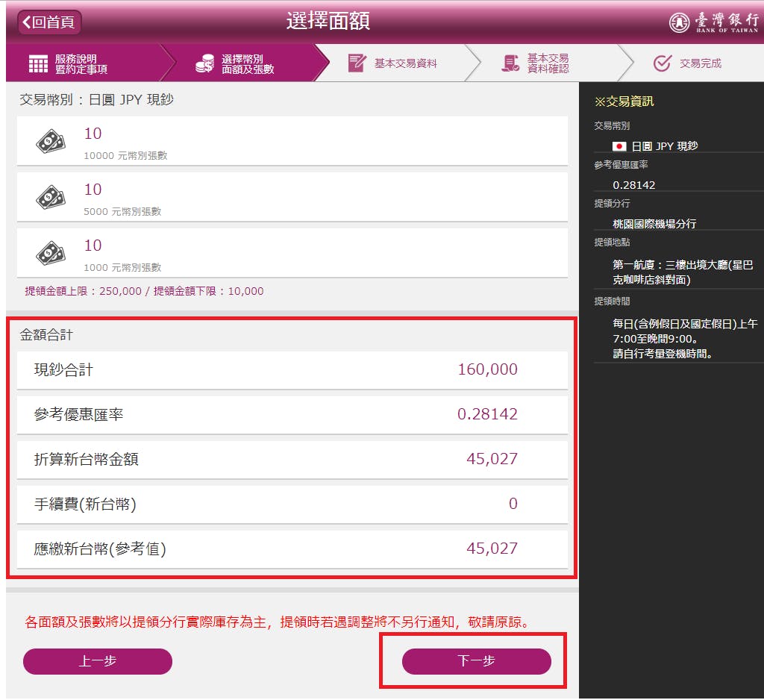
Task: Click the banknote icon in the 1000 元 row
Action: tap(51, 254)
